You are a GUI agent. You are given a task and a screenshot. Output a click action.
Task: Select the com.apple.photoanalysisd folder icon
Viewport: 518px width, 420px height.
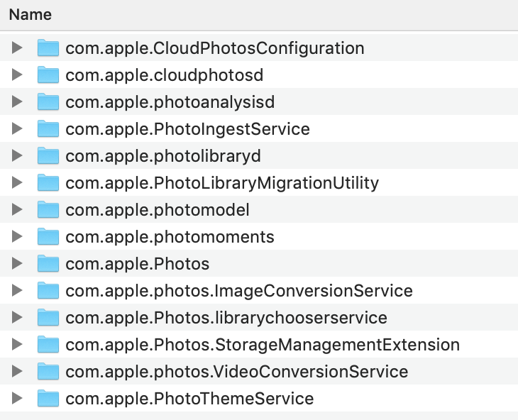(x=48, y=102)
